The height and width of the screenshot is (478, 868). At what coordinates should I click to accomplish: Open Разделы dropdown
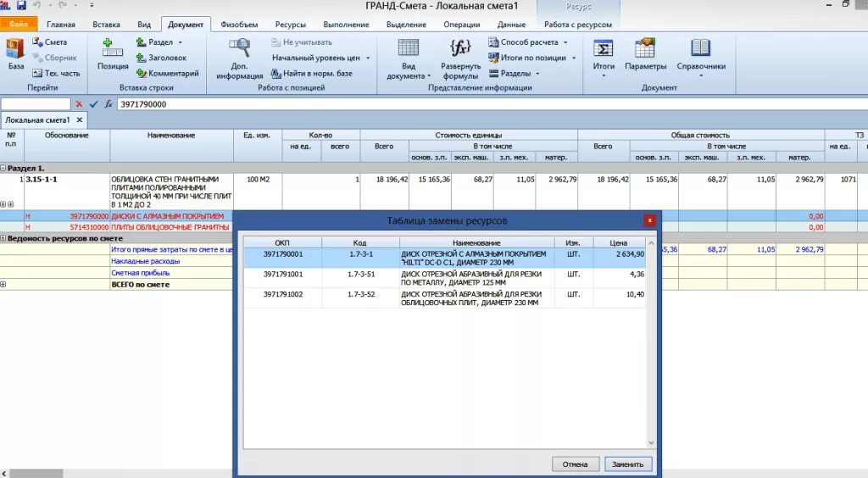click(514, 73)
